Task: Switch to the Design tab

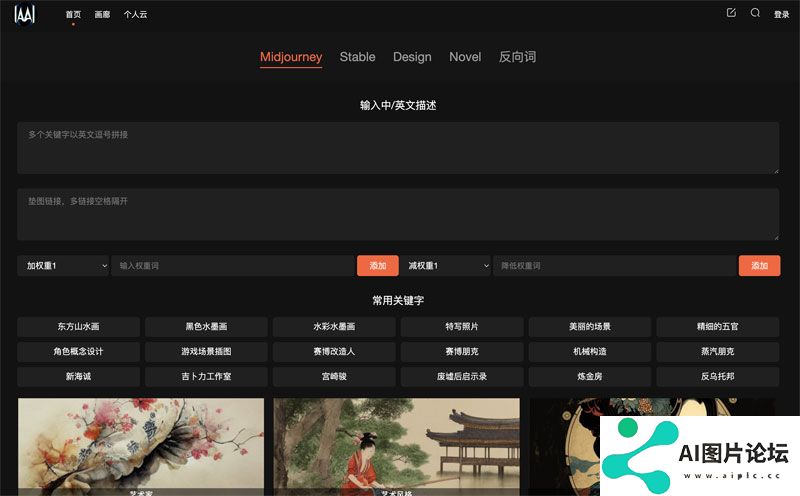Action: (x=412, y=57)
